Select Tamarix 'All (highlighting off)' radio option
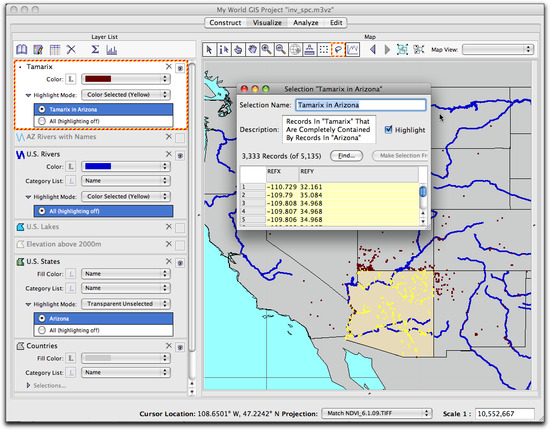This screenshot has height=430, width=550. [x=42, y=121]
